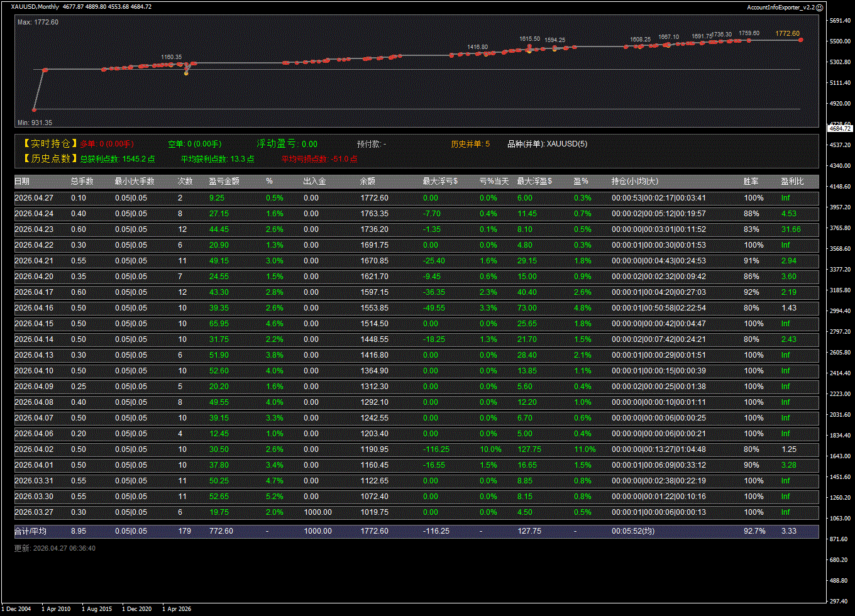Click the 更新 timestamp below the table

coord(55,548)
